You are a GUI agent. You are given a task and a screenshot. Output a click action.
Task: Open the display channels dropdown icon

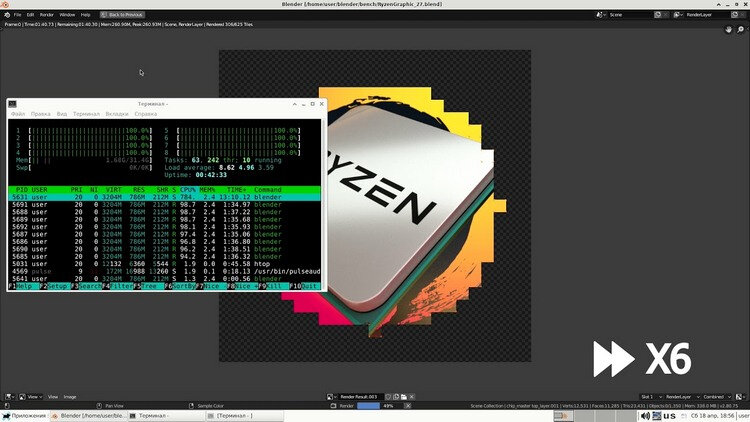740,397
